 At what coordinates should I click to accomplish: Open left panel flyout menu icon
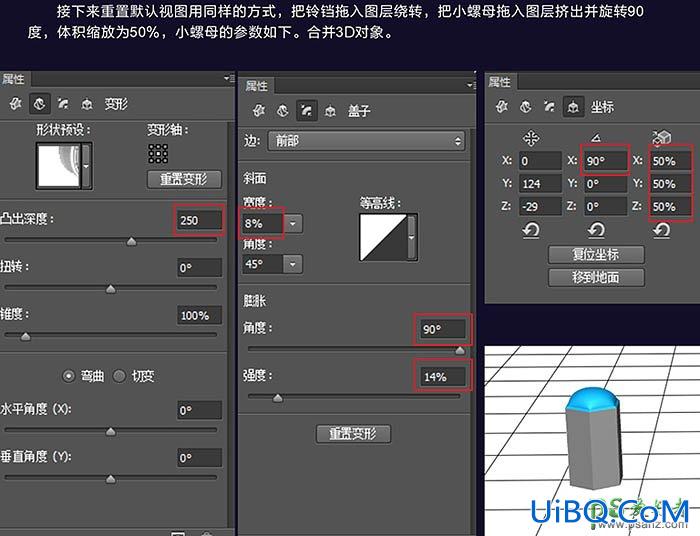coord(229,79)
